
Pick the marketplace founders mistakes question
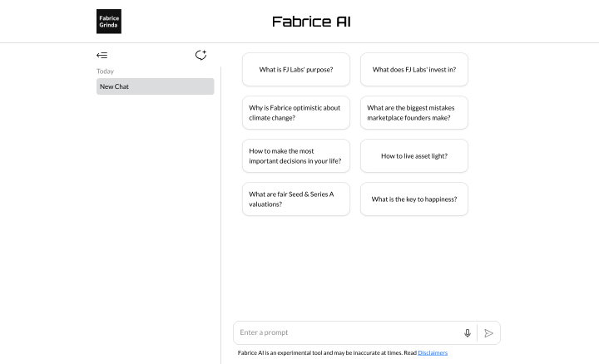(x=414, y=112)
